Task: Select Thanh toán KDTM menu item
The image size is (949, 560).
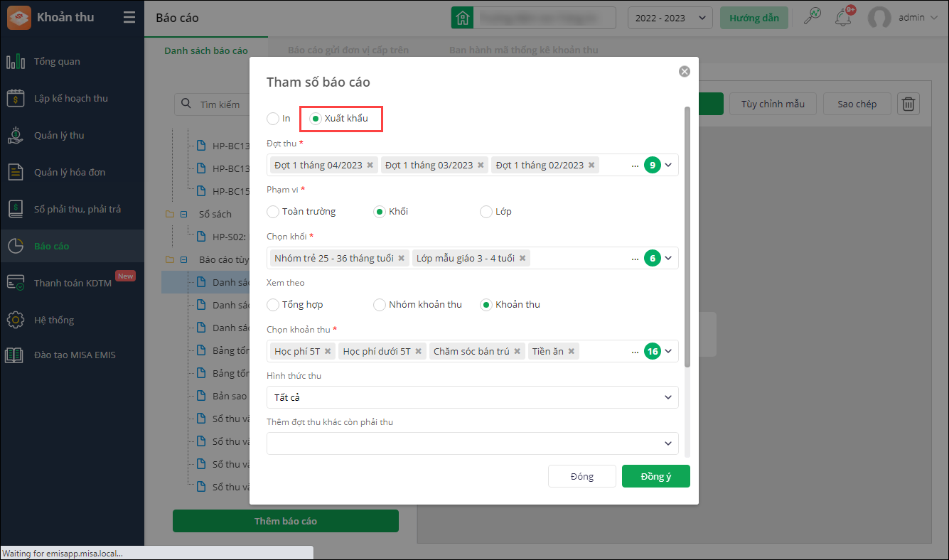Action: 73,284
